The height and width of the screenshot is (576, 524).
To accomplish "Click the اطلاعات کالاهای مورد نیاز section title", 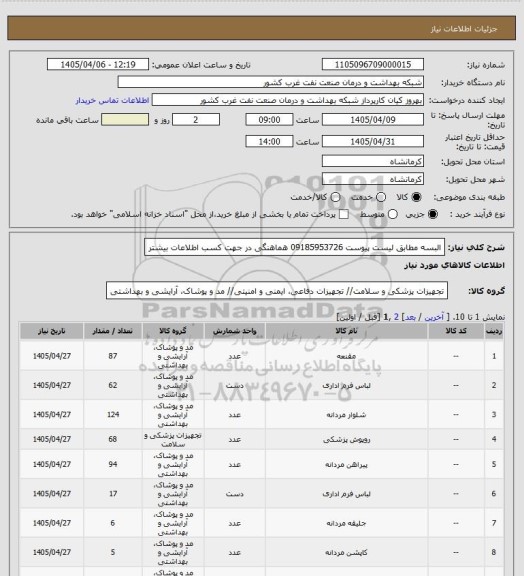I will 455,265.
